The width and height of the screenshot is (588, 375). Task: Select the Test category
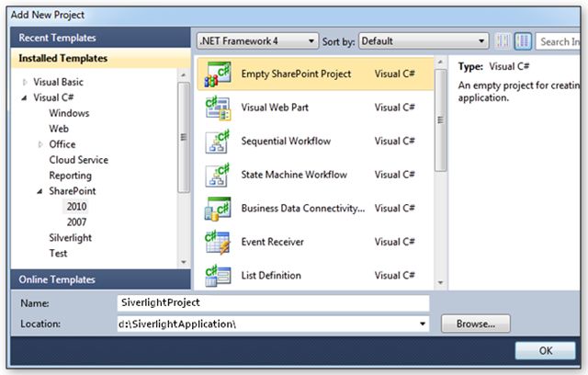coord(58,254)
